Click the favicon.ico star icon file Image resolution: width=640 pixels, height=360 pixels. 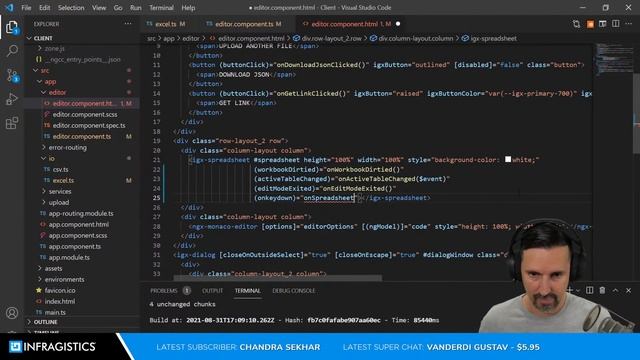(39, 290)
